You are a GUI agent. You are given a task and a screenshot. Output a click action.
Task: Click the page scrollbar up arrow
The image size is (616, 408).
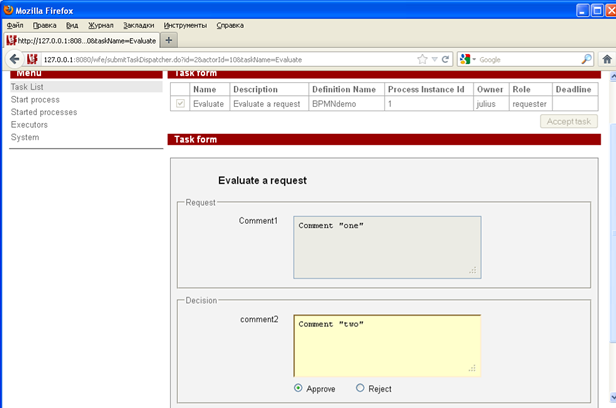coord(613,77)
